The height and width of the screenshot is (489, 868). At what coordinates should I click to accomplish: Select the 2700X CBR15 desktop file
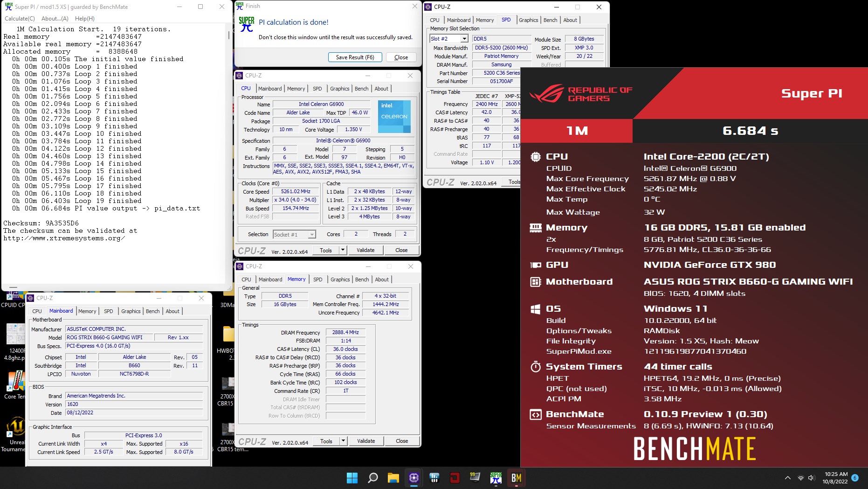tap(227, 392)
